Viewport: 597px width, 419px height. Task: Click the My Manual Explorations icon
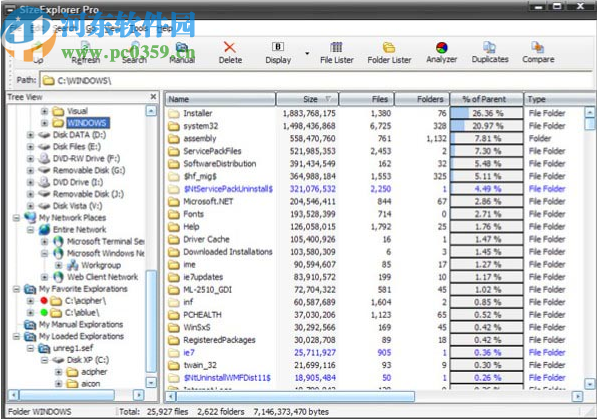click(30, 325)
